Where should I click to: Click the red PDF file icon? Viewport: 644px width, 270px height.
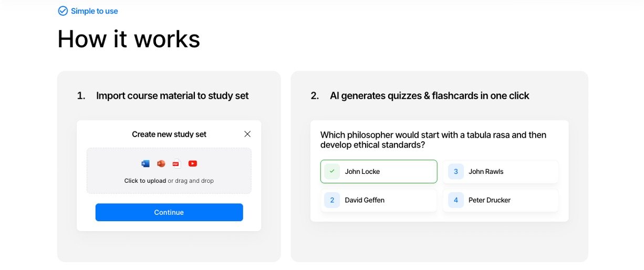coord(176,163)
